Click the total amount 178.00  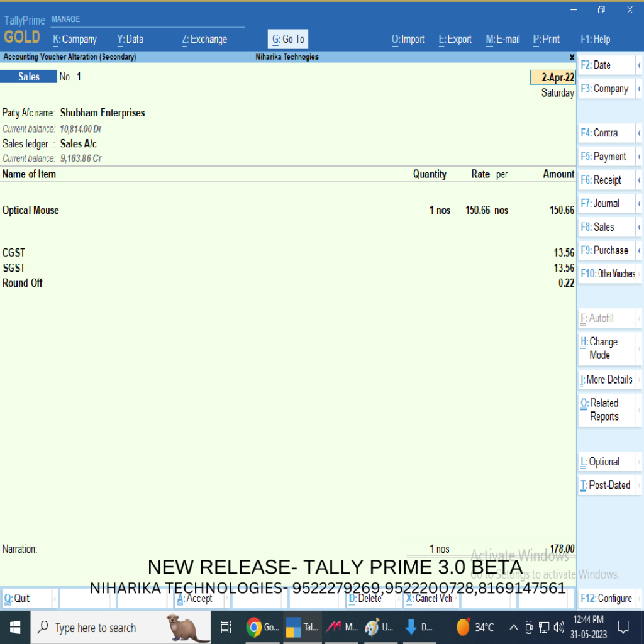pos(562,549)
